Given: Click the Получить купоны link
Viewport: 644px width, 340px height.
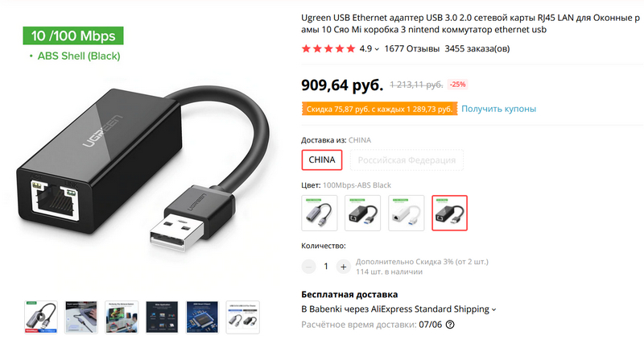Looking at the screenshot, I should (498, 109).
